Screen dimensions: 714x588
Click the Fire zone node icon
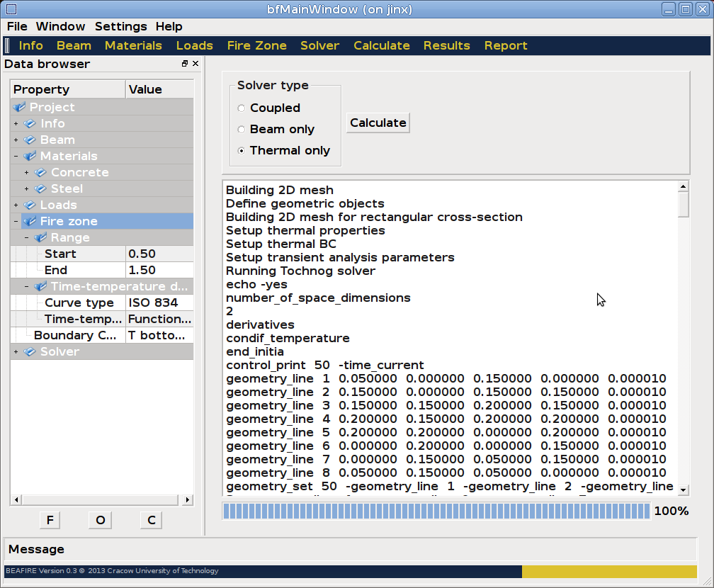(30, 221)
